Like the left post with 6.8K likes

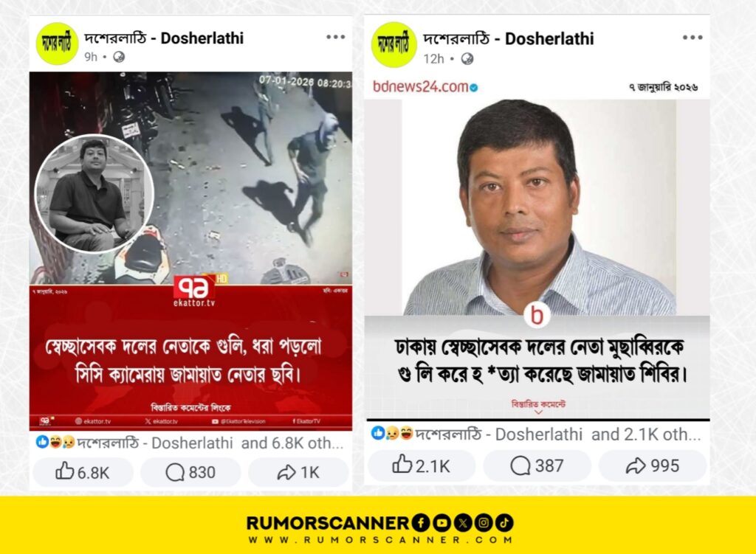(83, 472)
